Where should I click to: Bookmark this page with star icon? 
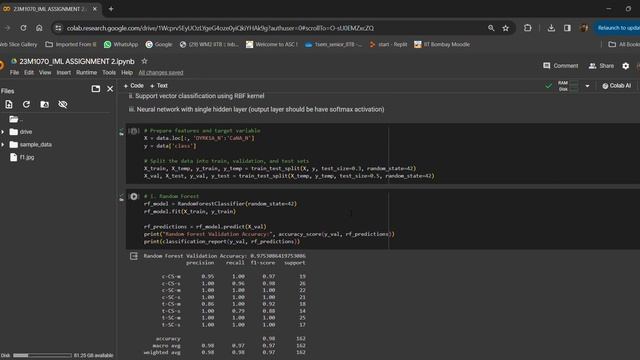pos(506,28)
